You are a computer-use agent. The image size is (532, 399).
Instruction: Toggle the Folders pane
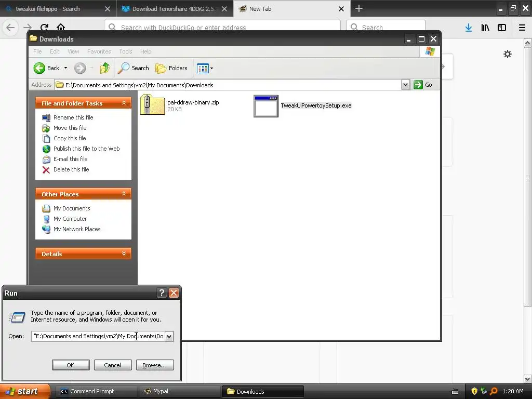coord(171,68)
